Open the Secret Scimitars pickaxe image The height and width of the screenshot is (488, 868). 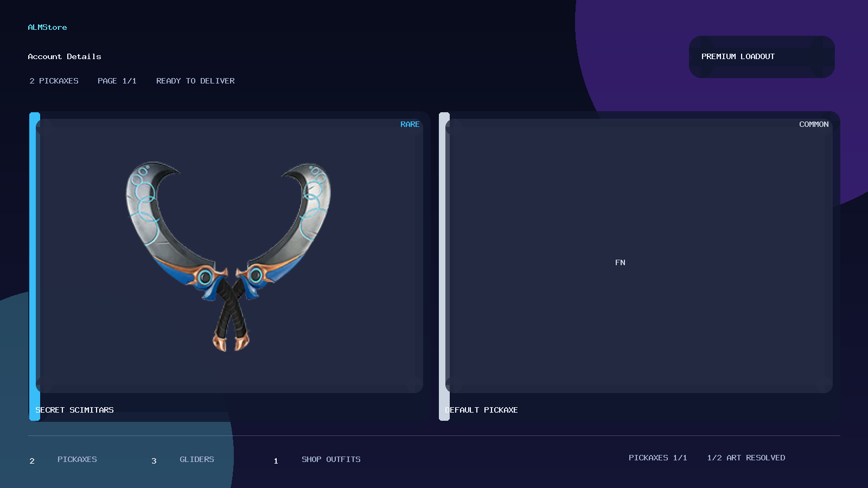[229, 256]
